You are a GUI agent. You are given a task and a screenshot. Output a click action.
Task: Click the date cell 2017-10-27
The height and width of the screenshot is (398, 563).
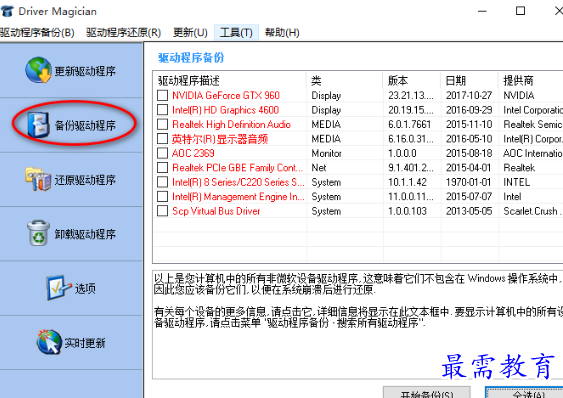click(x=469, y=95)
